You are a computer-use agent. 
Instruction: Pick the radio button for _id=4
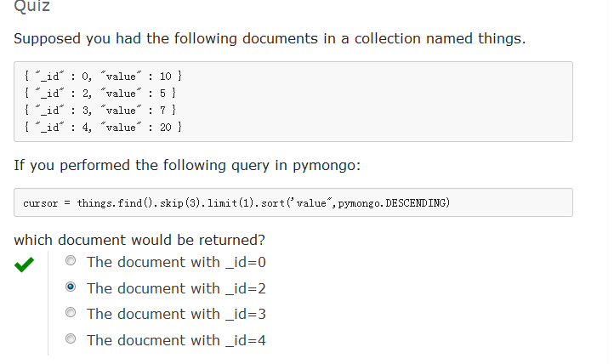tap(71, 339)
